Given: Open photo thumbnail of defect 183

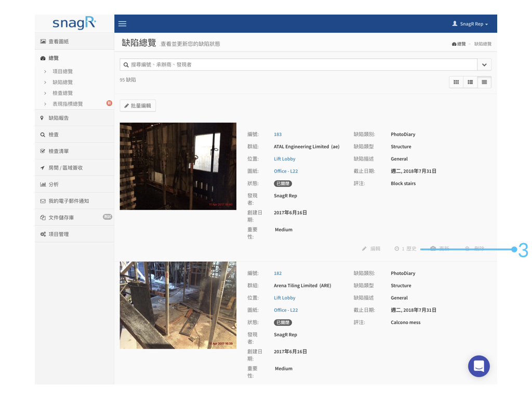Looking at the screenshot, I should [x=178, y=166].
